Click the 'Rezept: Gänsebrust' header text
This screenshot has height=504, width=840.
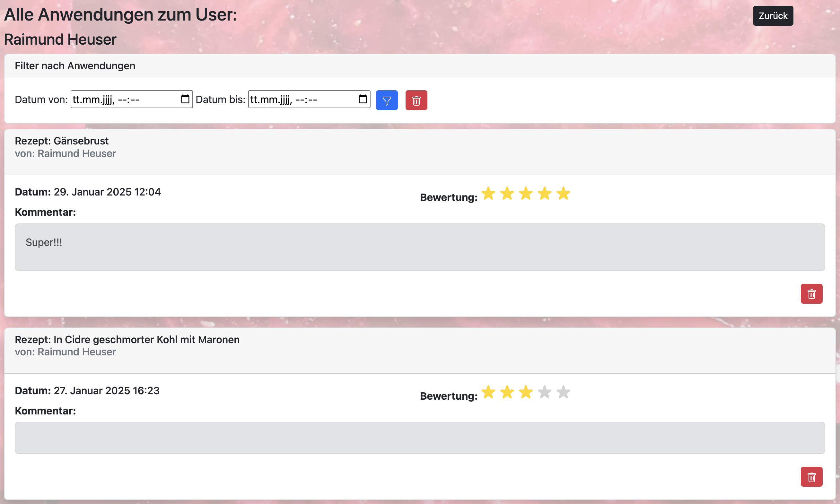[61, 141]
